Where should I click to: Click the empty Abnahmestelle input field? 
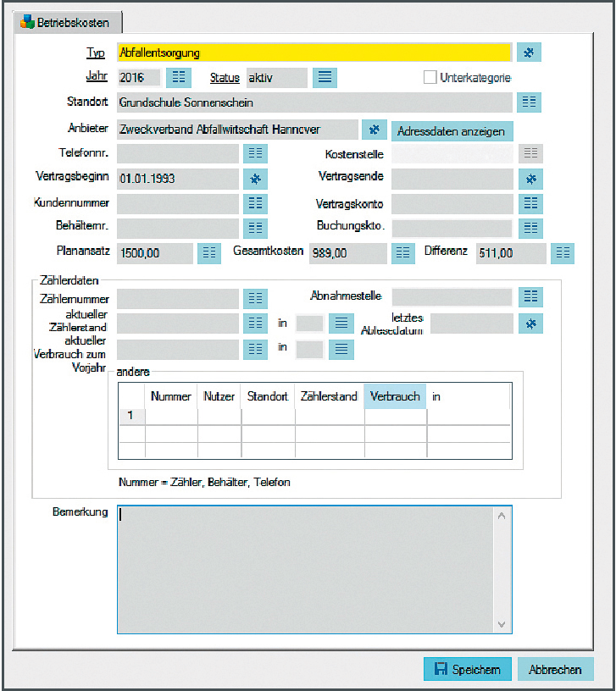tap(452, 297)
